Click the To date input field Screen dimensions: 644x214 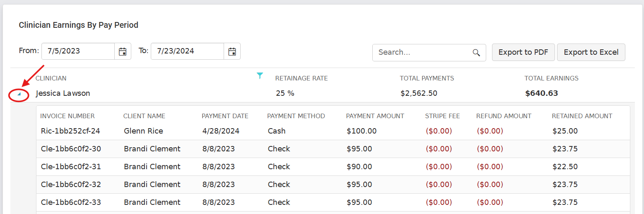tap(188, 51)
